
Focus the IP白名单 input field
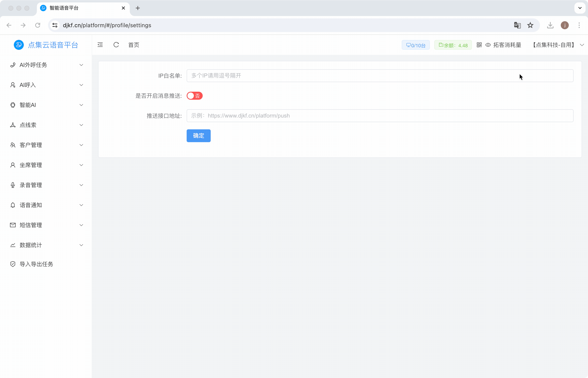380,76
